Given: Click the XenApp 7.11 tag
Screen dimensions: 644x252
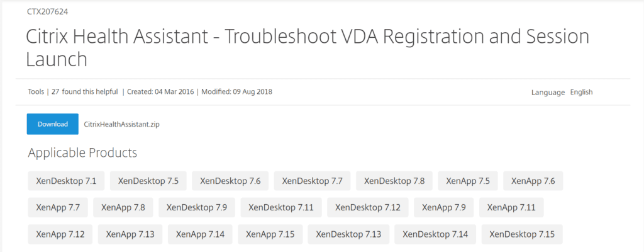Looking at the screenshot, I should [511, 207].
